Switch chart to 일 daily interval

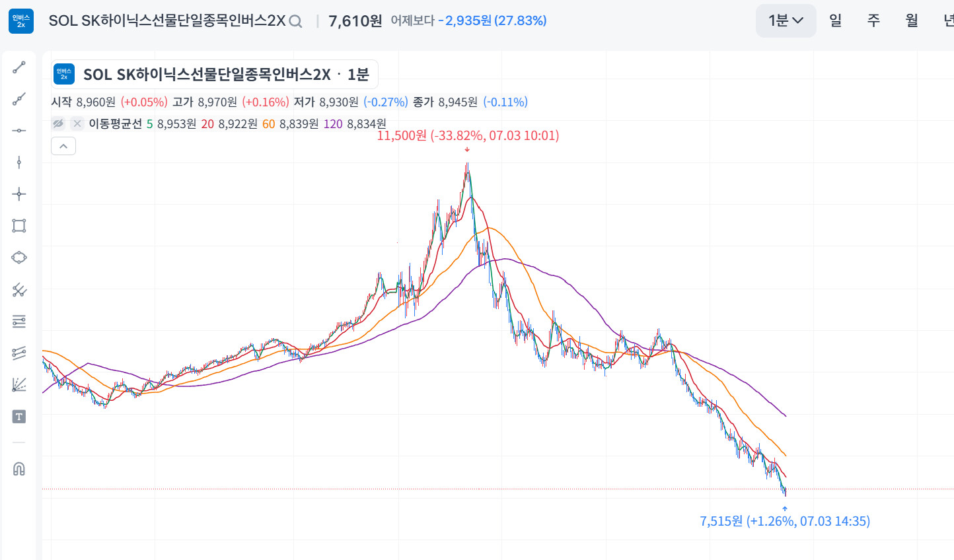coord(836,20)
